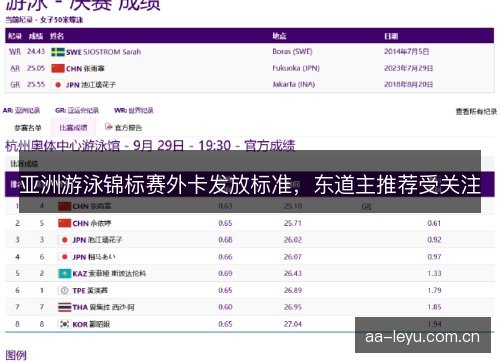Click the Asian record time 25.05
The height and width of the screenshot is (362, 500).
click(36, 68)
